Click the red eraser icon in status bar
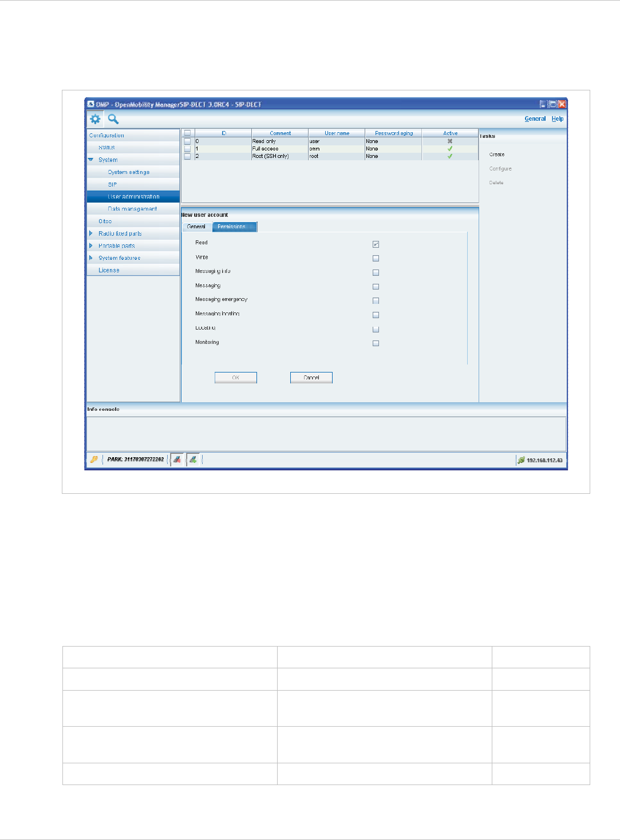 pos(177,459)
